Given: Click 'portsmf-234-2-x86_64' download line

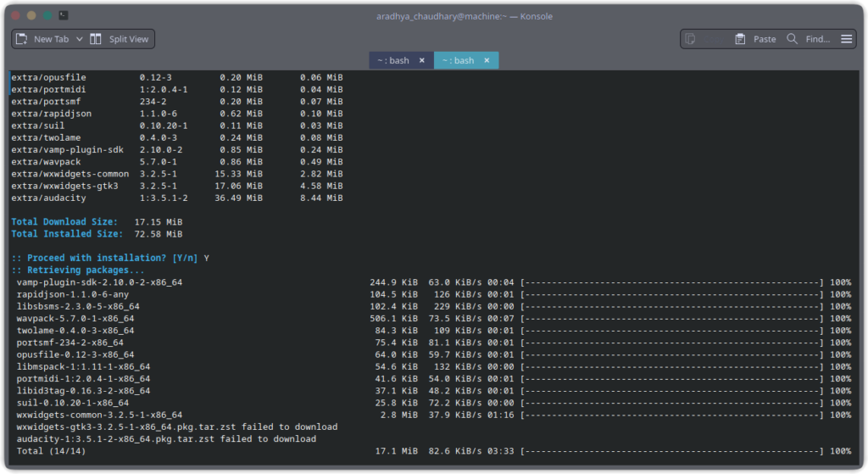Looking at the screenshot, I should click(433, 343).
